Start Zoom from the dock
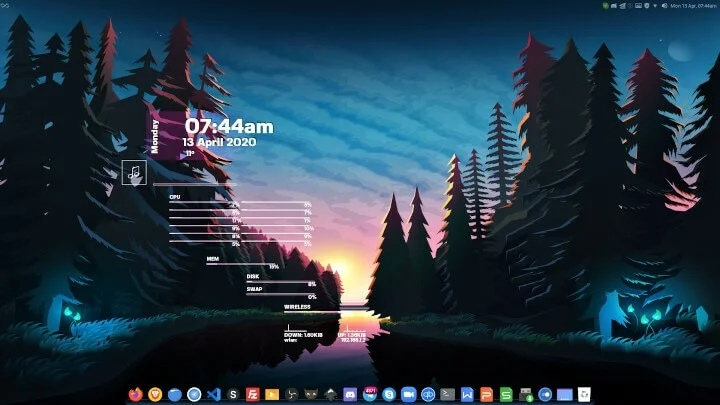Screen dimensions: 720x405 click(x=408, y=394)
